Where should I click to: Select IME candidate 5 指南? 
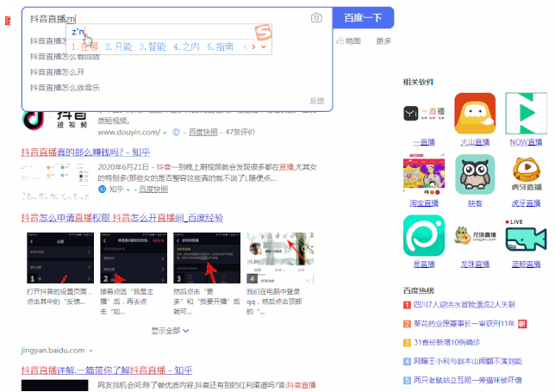point(220,47)
